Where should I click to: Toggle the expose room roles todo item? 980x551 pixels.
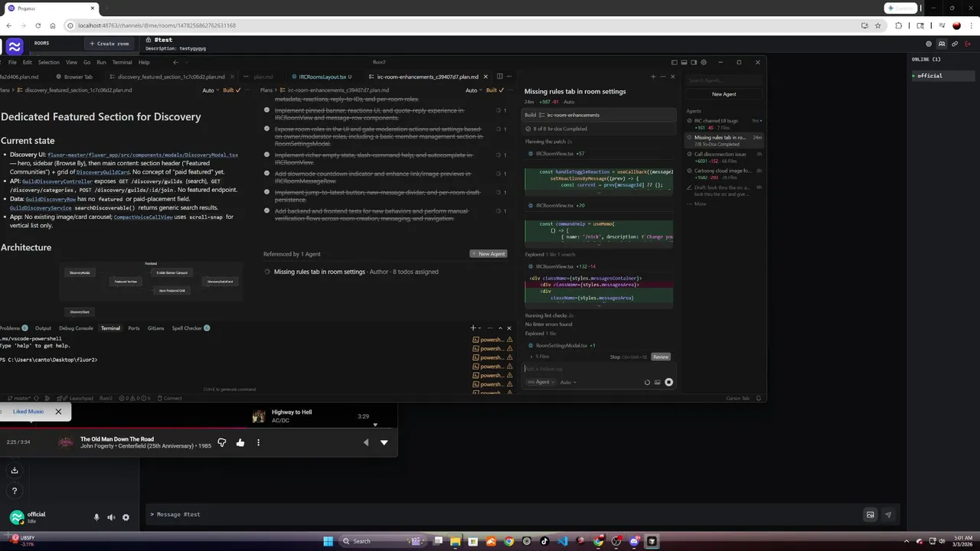[x=266, y=129]
